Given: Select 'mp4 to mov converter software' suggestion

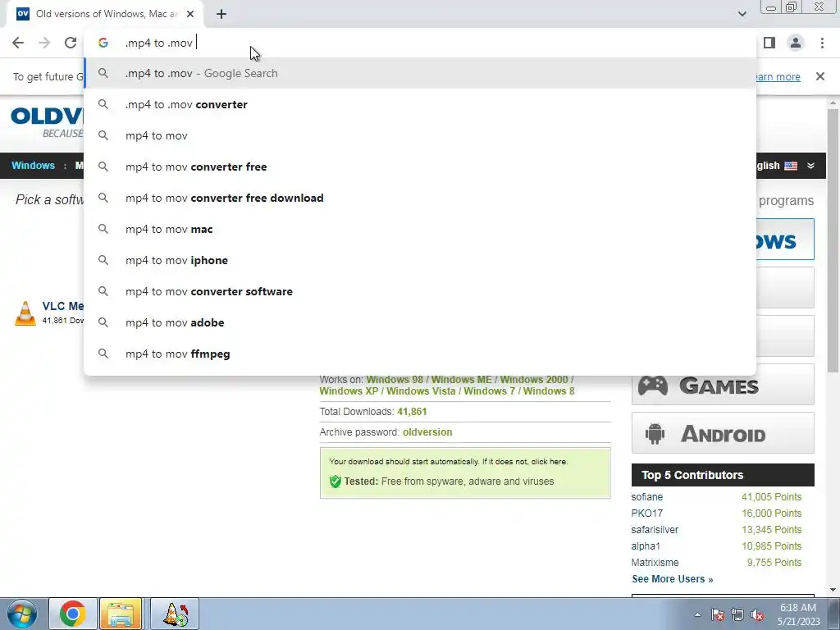Looking at the screenshot, I should (421, 291).
